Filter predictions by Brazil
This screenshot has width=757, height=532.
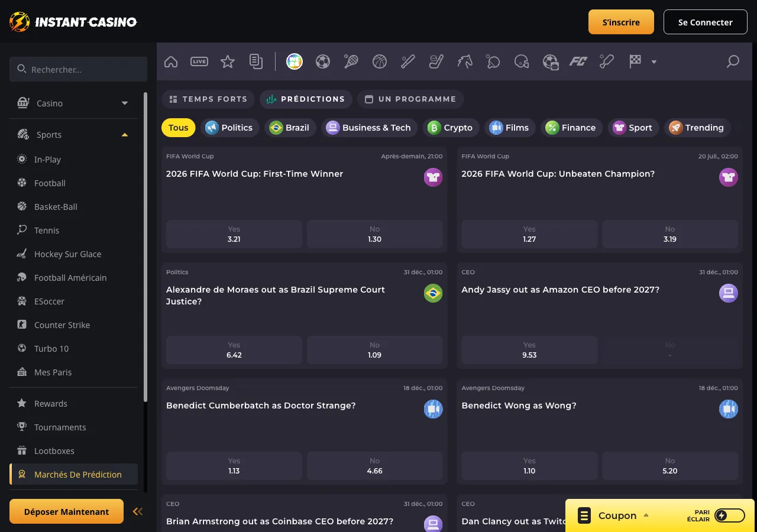click(x=290, y=128)
